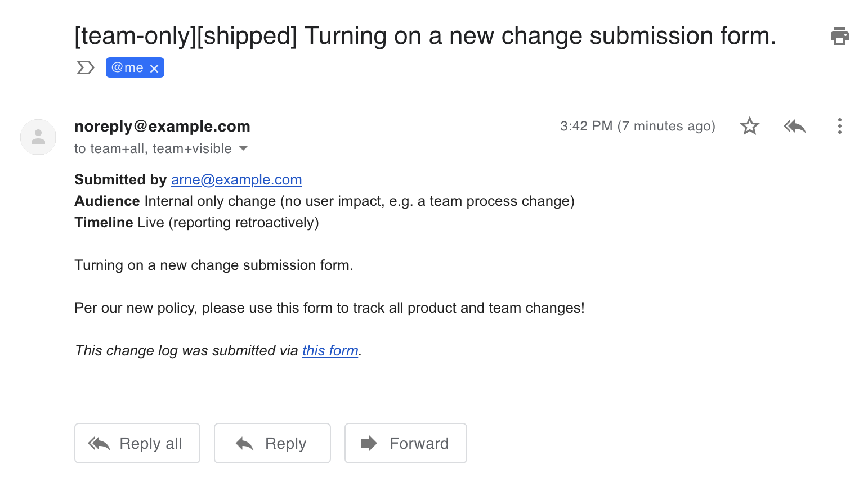Click the importance marker arrow icon

85,68
